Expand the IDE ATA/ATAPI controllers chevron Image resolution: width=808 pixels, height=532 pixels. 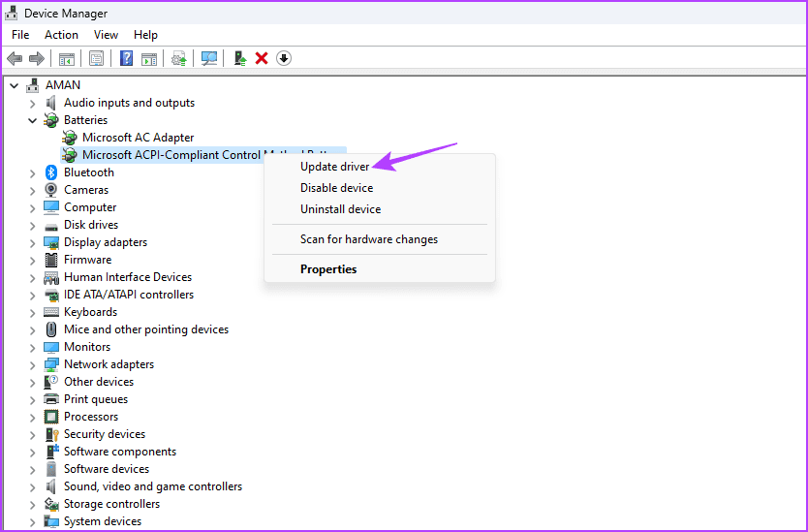click(x=33, y=295)
